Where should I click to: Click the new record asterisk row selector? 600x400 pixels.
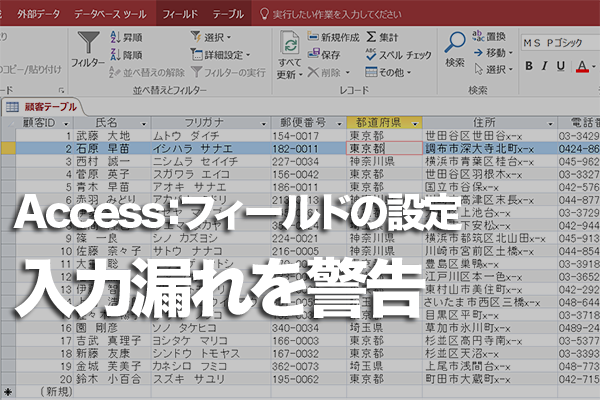click(8, 392)
